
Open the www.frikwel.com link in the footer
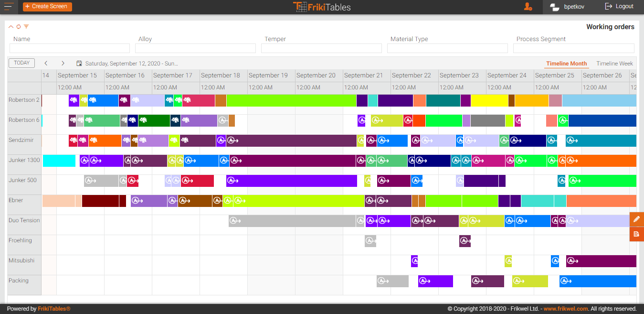point(566,309)
